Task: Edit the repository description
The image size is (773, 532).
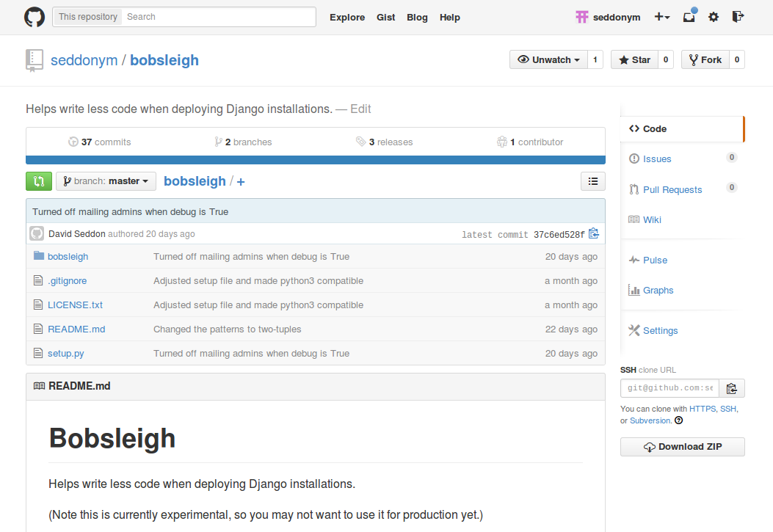Action: coord(360,109)
